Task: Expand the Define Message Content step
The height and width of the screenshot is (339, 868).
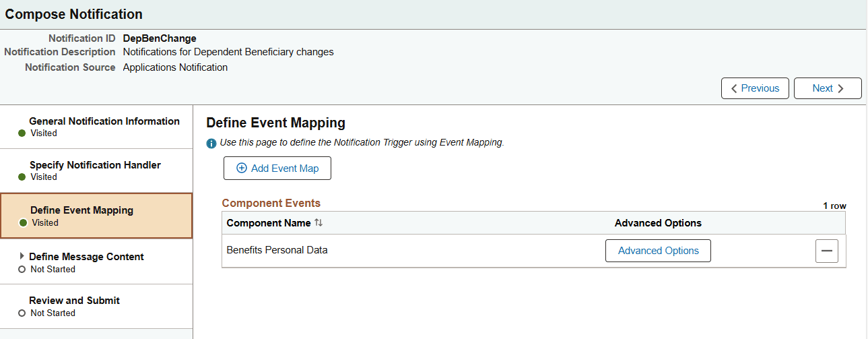Action: [x=22, y=256]
